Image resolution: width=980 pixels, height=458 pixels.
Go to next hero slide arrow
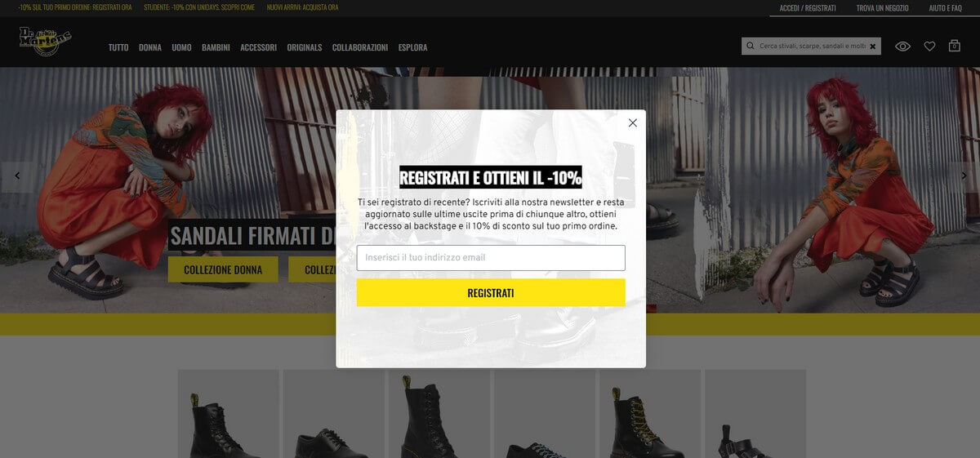(963, 176)
